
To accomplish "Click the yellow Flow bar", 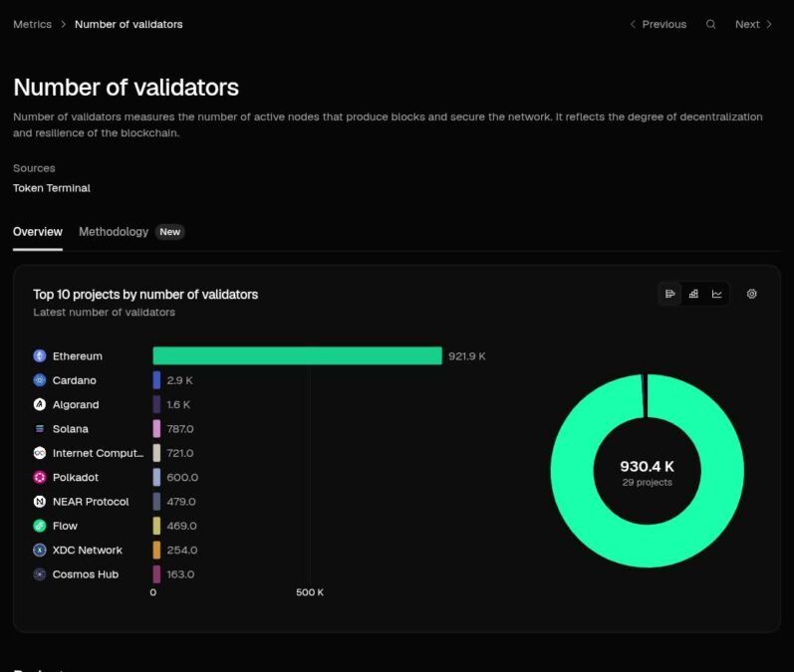I will coord(156,526).
